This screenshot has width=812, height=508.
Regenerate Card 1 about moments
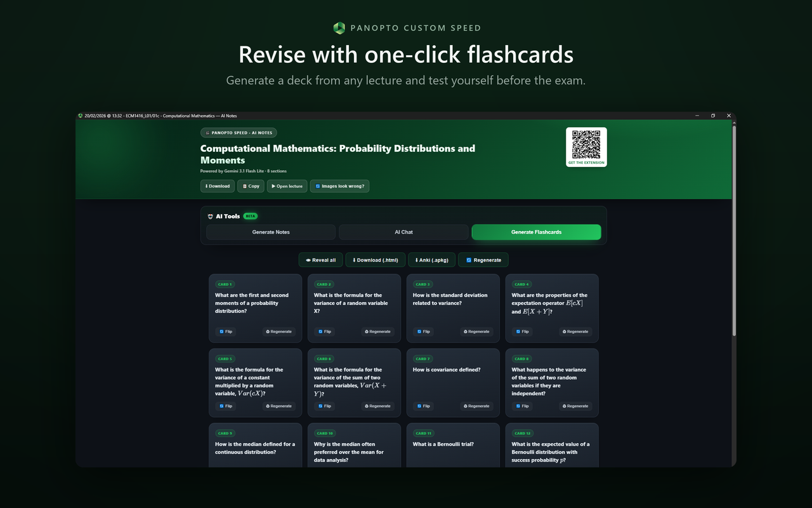tap(279, 331)
